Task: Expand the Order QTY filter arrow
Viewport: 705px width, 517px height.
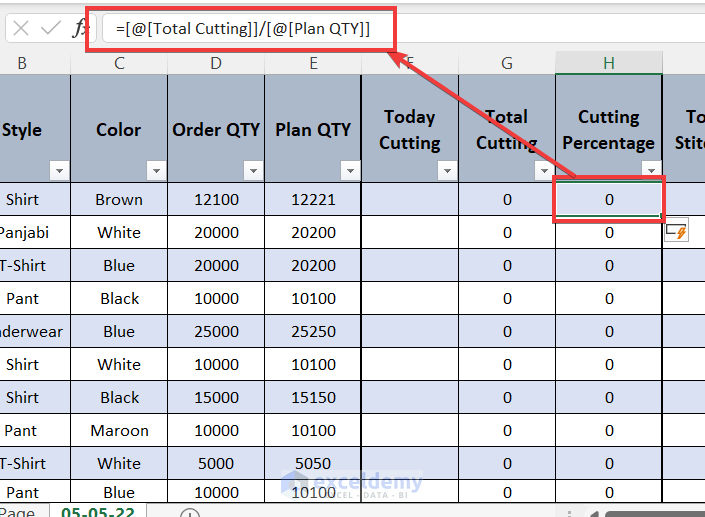Action: click(x=252, y=171)
